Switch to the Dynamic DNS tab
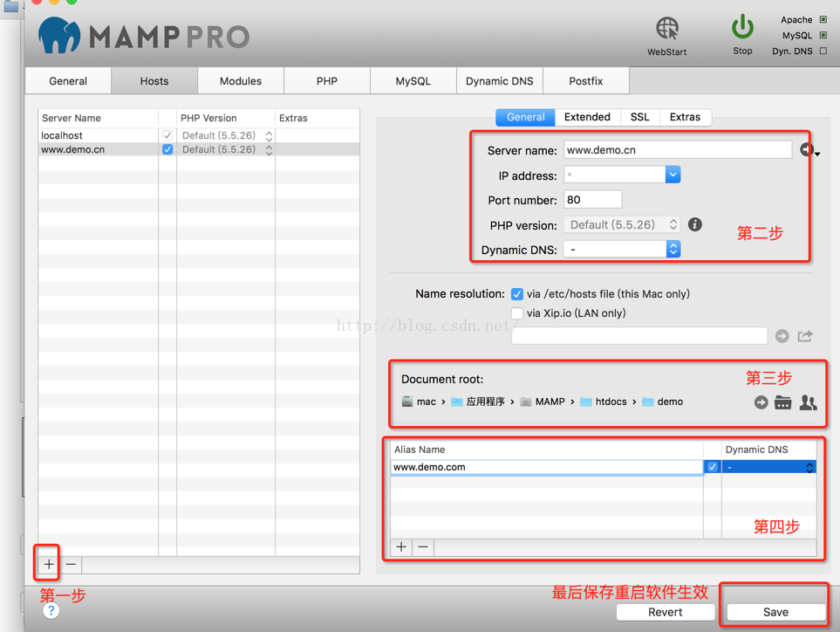Viewport: 840px width, 632px height. coord(499,81)
